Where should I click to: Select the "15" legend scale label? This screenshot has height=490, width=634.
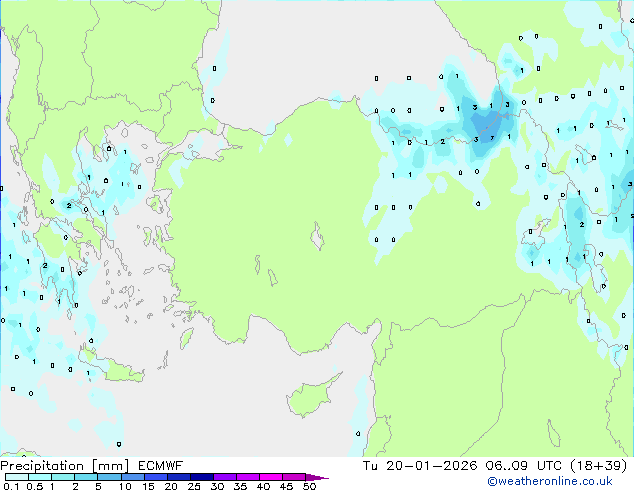click(x=148, y=486)
